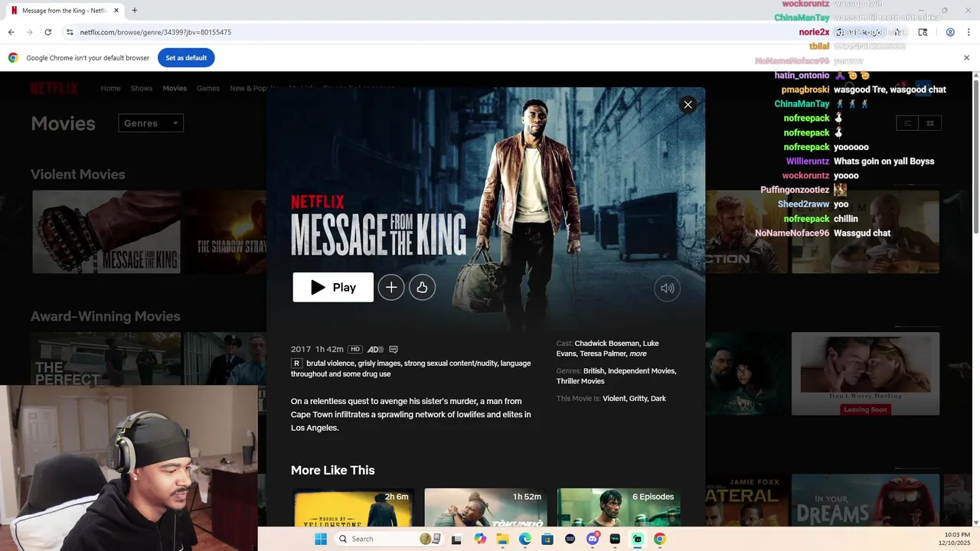
Task: Open Chadwick Boseman cast link
Action: (607, 344)
